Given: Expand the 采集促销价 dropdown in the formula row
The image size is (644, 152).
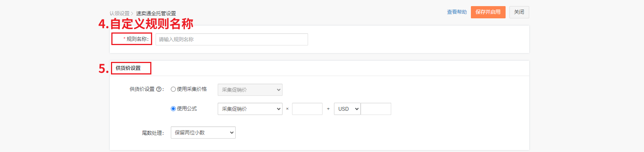Looking at the screenshot, I should pyautogui.click(x=250, y=109).
